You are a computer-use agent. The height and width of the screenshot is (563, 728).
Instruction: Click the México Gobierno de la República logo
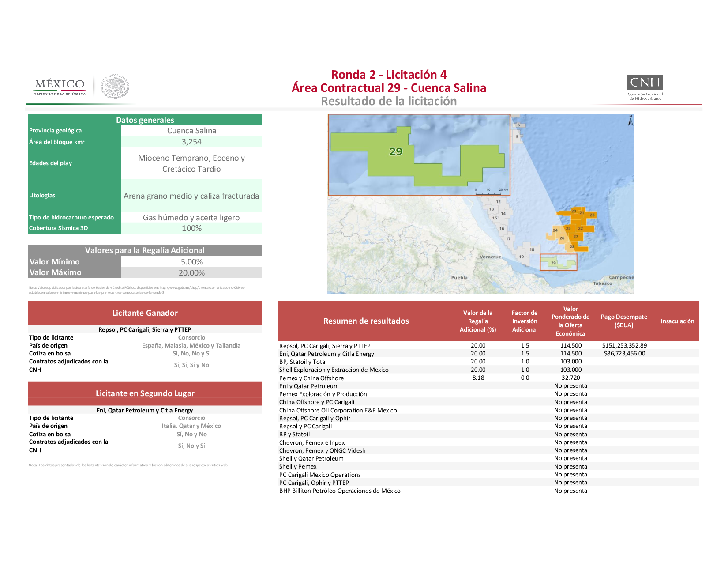pos(60,87)
